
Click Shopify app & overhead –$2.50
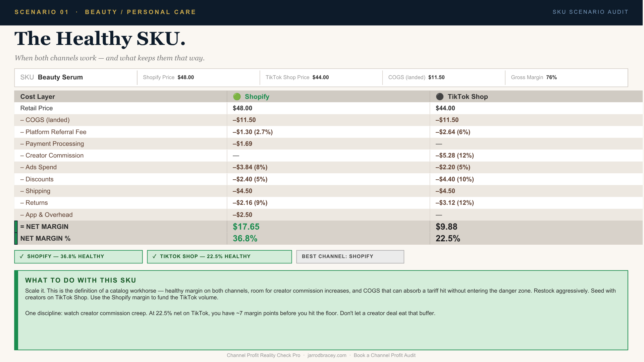(242, 215)
